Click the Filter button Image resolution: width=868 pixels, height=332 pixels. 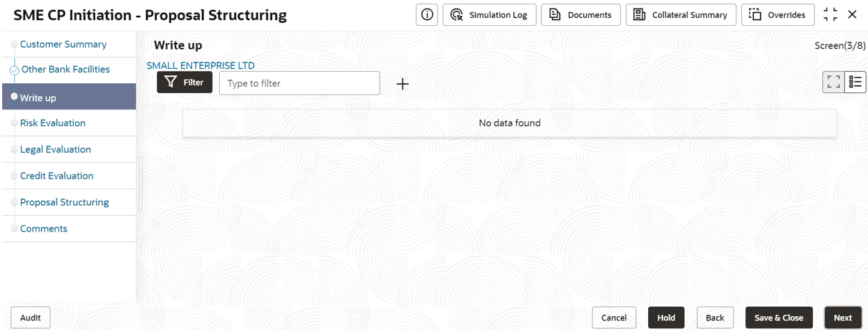click(185, 82)
